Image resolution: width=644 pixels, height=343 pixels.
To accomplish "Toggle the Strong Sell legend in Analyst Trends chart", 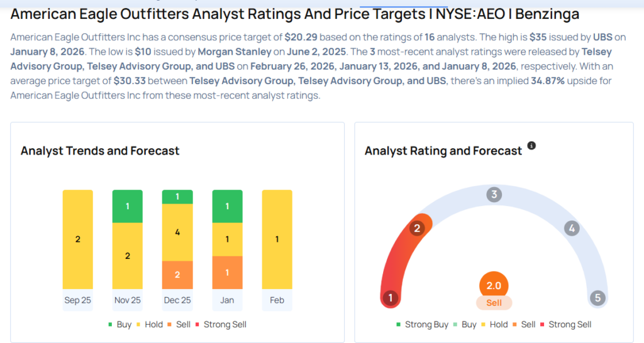I will click(219, 325).
